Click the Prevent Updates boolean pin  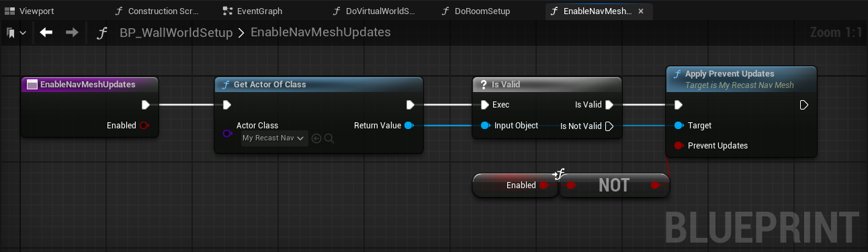679,146
